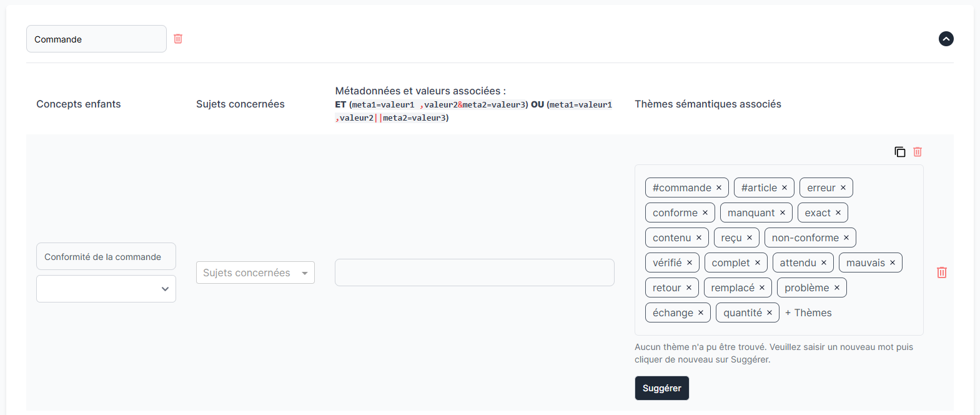Image resolution: width=980 pixels, height=415 pixels.
Task: Remove the non-conforme tag
Action: 846,237
